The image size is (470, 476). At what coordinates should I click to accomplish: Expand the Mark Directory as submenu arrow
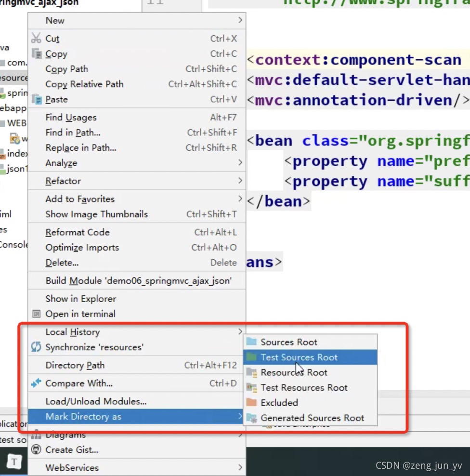click(240, 416)
